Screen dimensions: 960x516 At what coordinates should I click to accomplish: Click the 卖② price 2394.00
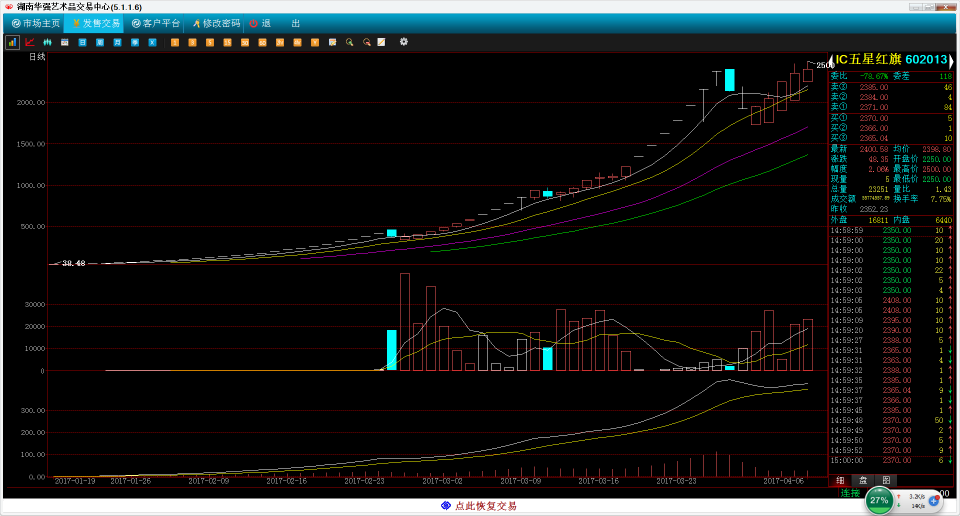coord(874,97)
